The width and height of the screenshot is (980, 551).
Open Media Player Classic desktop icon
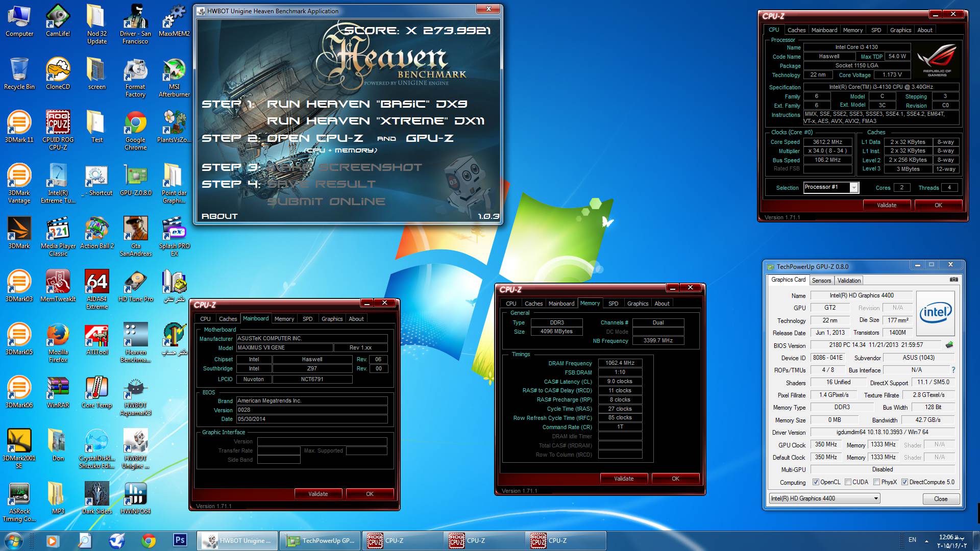(x=58, y=236)
